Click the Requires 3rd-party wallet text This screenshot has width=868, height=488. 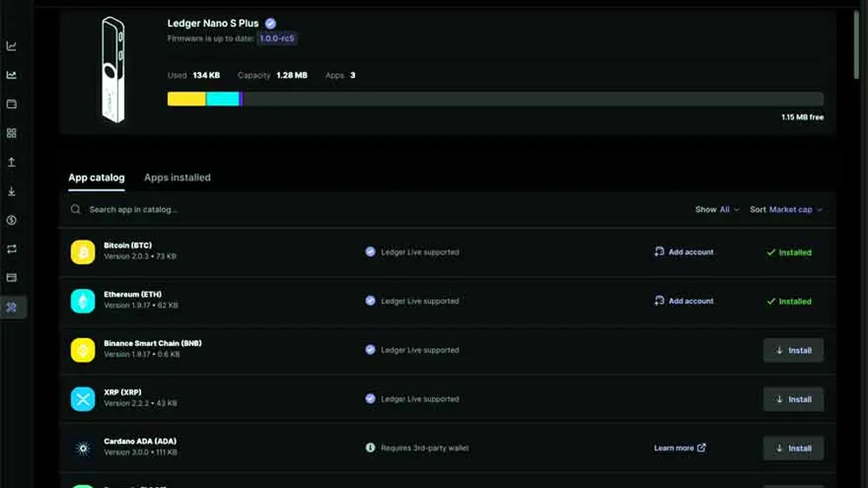click(x=425, y=448)
